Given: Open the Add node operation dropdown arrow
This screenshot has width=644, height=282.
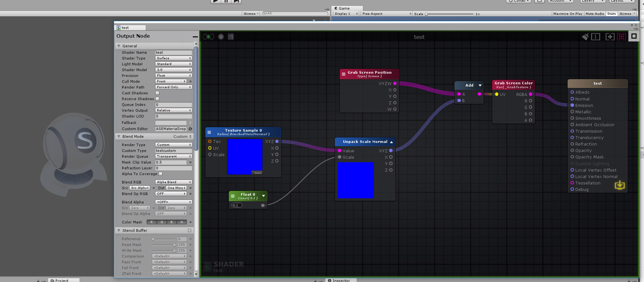Looking at the screenshot, I should pyautogui.click(x=480, y=85).
